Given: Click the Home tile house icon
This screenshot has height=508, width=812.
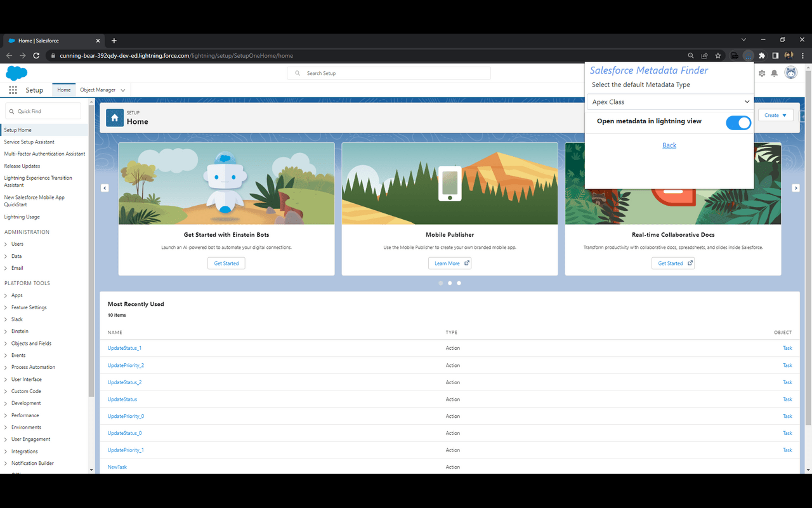Looking at the screenshot, I should [115, 118].
